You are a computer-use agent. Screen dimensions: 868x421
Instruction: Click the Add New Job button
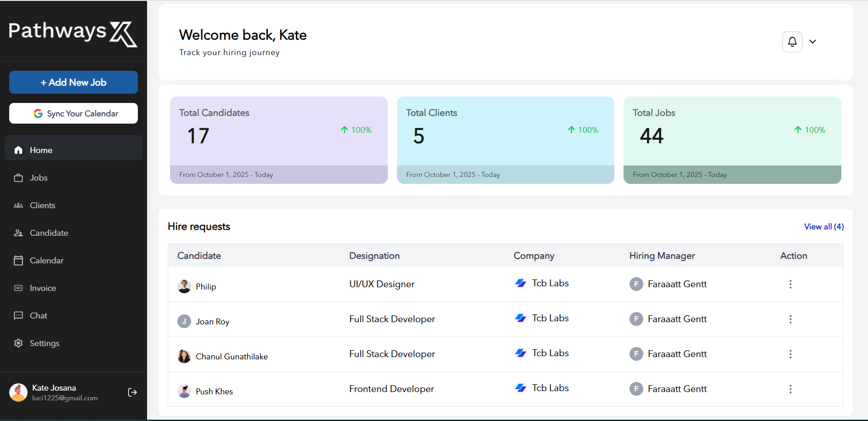(x=74, y=82)
